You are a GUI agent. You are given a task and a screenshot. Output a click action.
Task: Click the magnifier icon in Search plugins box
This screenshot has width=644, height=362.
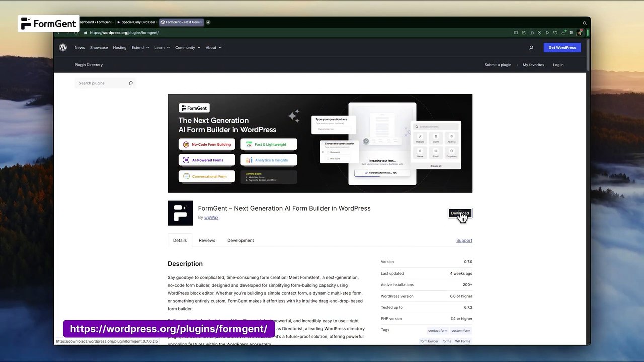coord(130,83)
